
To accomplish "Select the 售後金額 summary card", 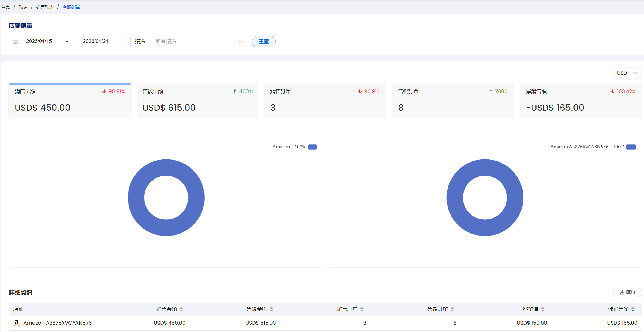I will 198,101.
